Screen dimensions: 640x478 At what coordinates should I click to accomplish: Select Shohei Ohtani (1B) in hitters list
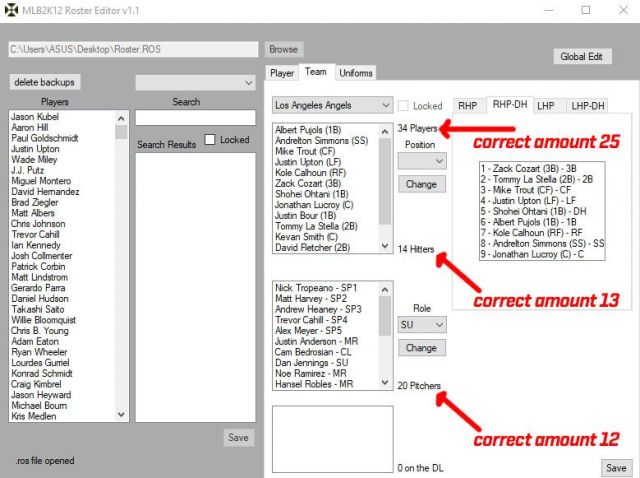click(326, 194)
